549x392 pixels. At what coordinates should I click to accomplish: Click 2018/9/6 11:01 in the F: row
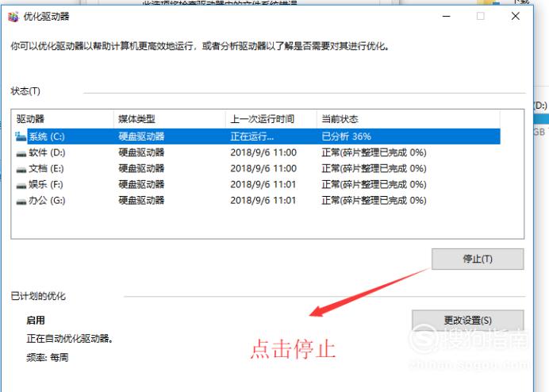pos(263,184)
